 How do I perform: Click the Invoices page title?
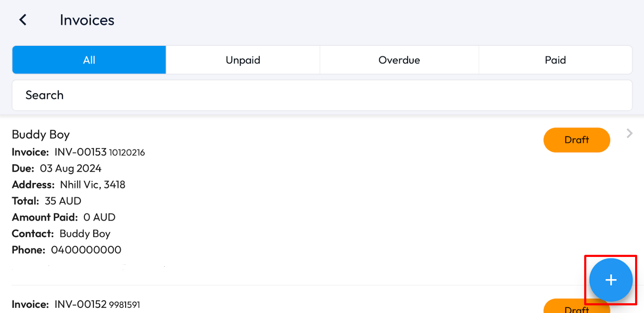[x=87, y=20]
